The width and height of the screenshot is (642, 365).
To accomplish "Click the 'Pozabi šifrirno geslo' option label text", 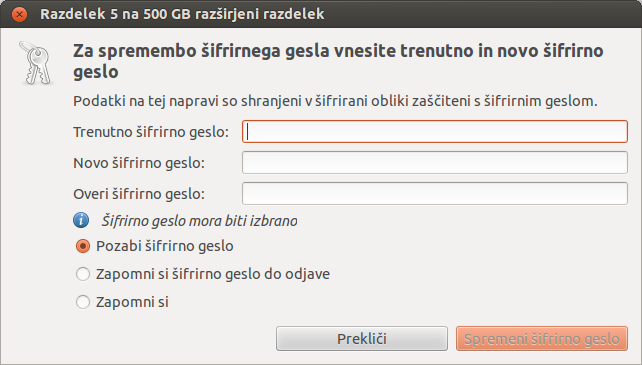I will [x=165, y=246].
